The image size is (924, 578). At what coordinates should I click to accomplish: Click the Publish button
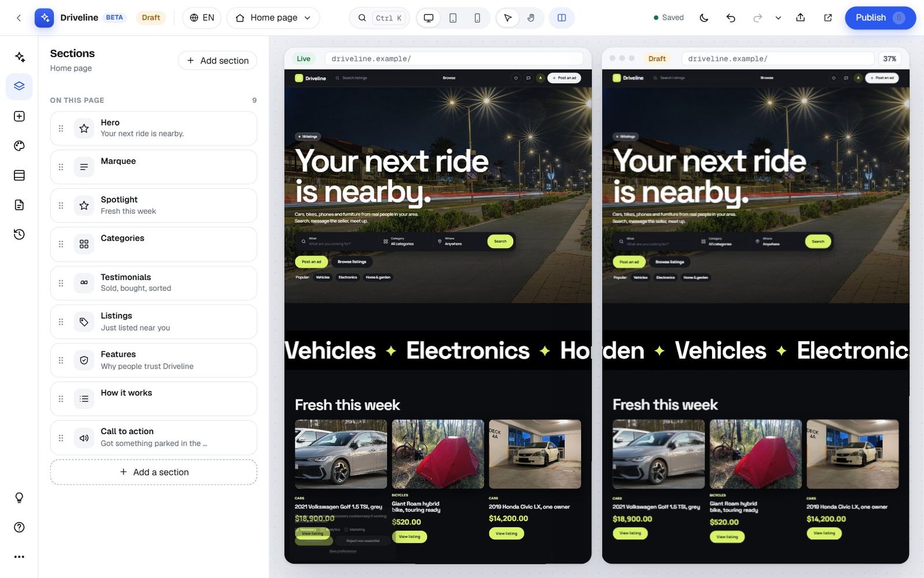click(x=880, y=18)
